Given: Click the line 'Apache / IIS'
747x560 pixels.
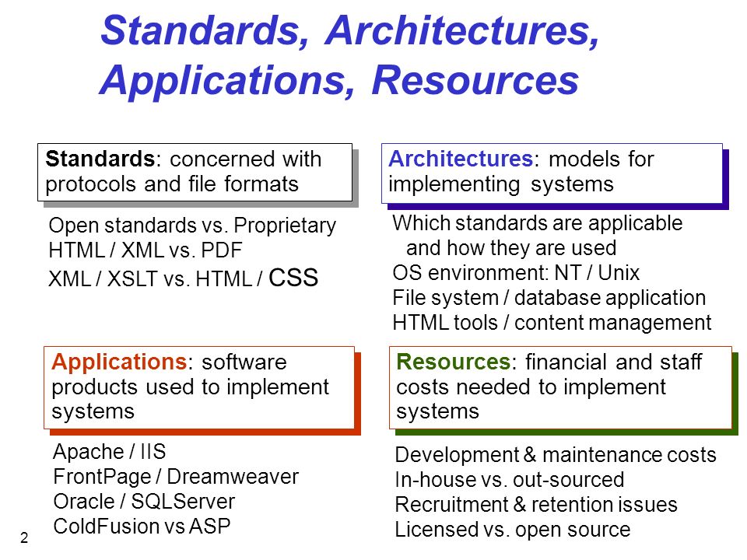Looking at the screenshot, I should (109, 452).
